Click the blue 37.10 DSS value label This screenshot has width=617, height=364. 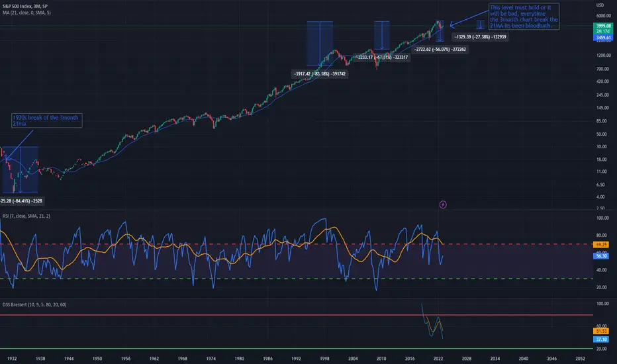601,340
